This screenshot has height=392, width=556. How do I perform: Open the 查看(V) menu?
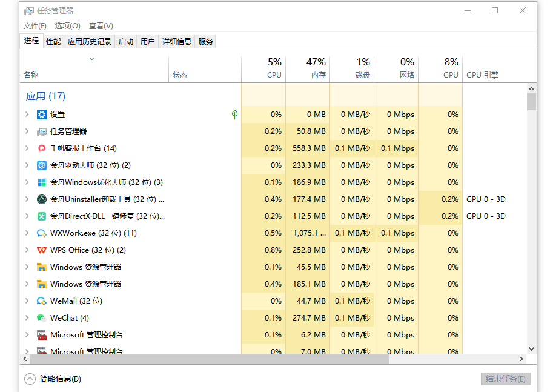coord(101,26)
